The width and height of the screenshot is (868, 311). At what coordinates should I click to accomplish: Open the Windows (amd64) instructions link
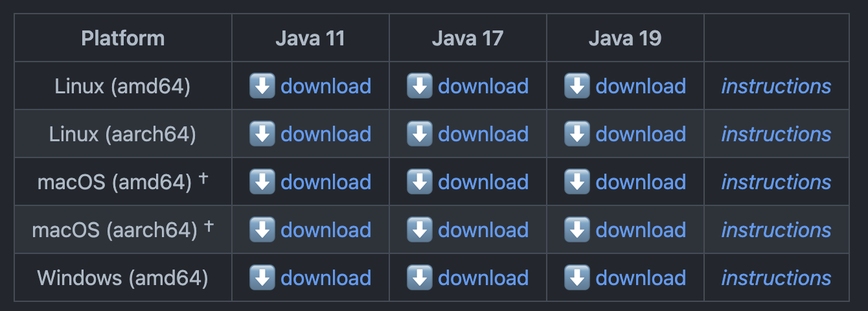(776, 277)
